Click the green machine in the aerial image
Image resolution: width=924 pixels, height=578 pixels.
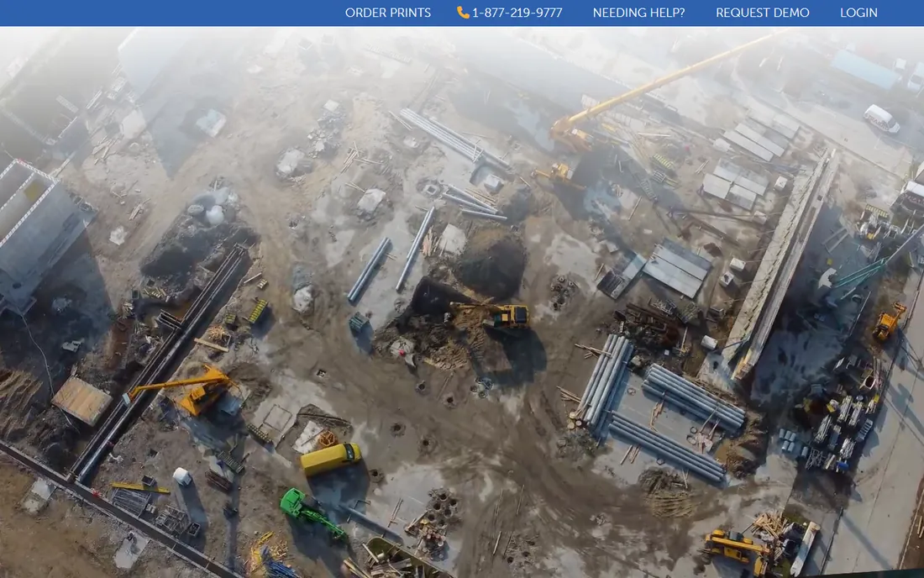[x=311, y=514]
